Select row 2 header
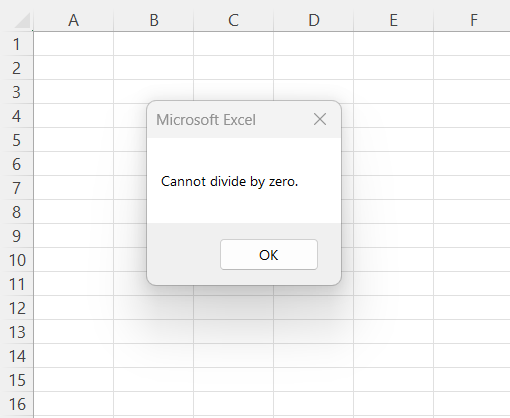The height and width of the screenshot is (418, 510). 17,68
